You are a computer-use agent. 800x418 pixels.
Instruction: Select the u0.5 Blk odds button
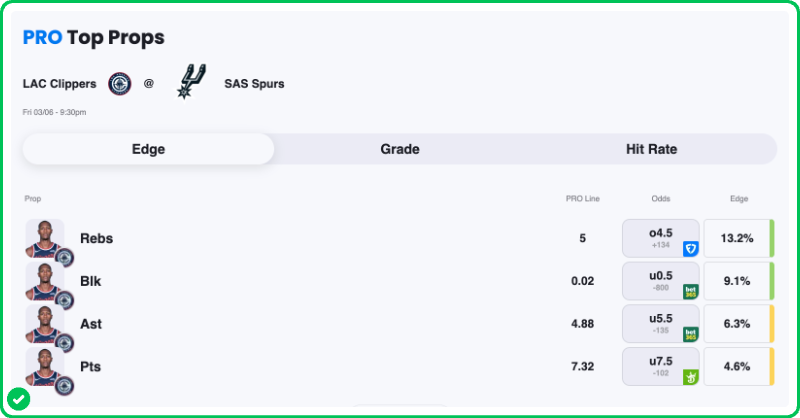660,281
